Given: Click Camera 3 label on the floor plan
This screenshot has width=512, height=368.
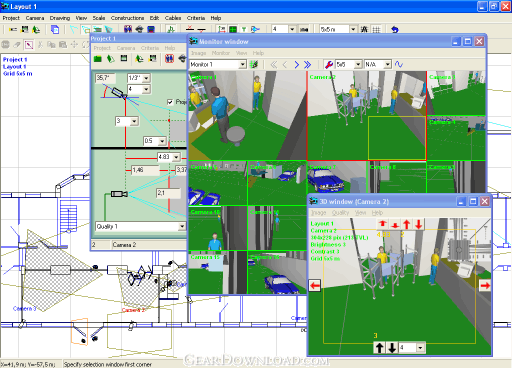Looking at the screenshot, I should [x=25, y=309].
